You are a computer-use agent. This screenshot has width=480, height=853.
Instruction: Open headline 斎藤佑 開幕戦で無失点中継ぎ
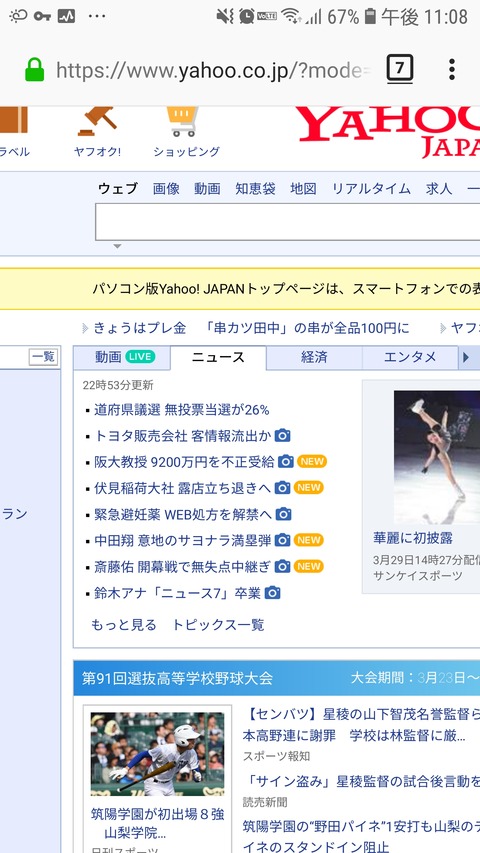(182, 567)
